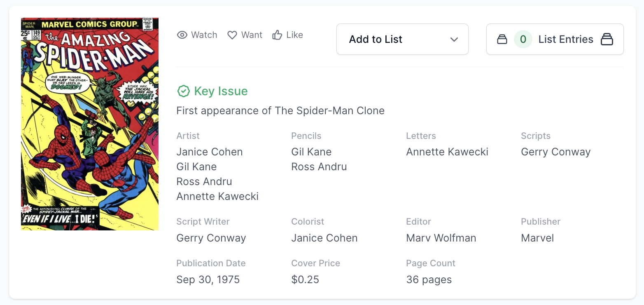Open Janice Cohen under Colorist
This screenshot has height=305, width=644.
pyautogui.click(x=324, y=238)
